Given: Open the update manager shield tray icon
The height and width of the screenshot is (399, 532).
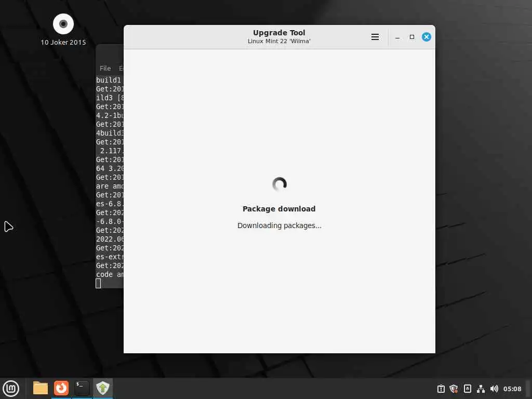Looking at the screenshot, I should coord(454,389).
